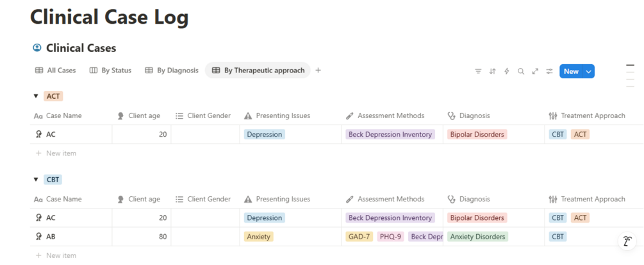Screen dimensions: 644x265
Task: Open automations via the lightning bolt icon
Action: 506,71
